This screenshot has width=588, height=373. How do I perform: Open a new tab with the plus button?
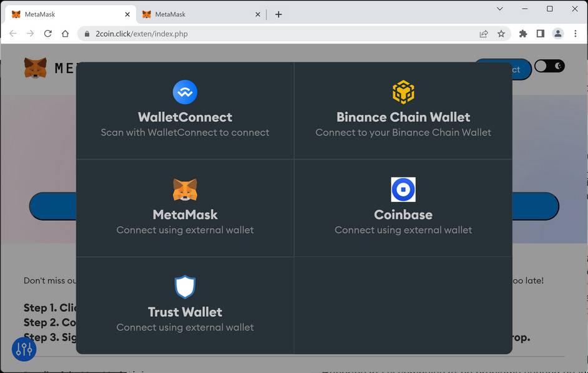(x=278, y=14)
